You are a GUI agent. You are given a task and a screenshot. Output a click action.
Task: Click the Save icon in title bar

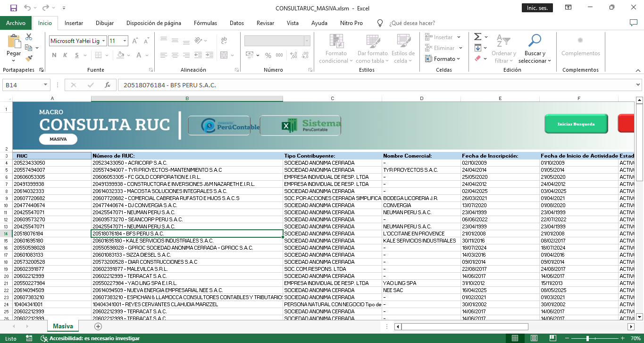tap(13, 8)
